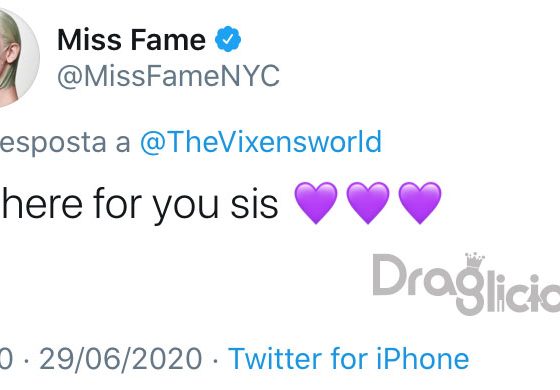
Task: Click the blue verified badge
Action: pyautogui.click(x=228, y=39)
